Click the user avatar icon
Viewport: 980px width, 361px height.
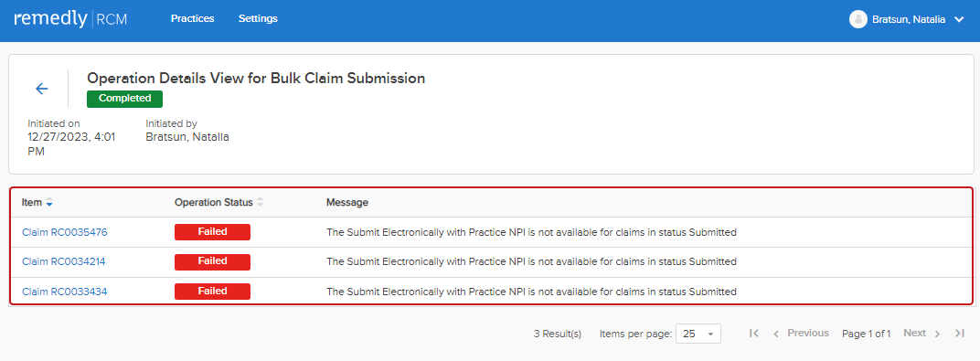pos(858,19)
